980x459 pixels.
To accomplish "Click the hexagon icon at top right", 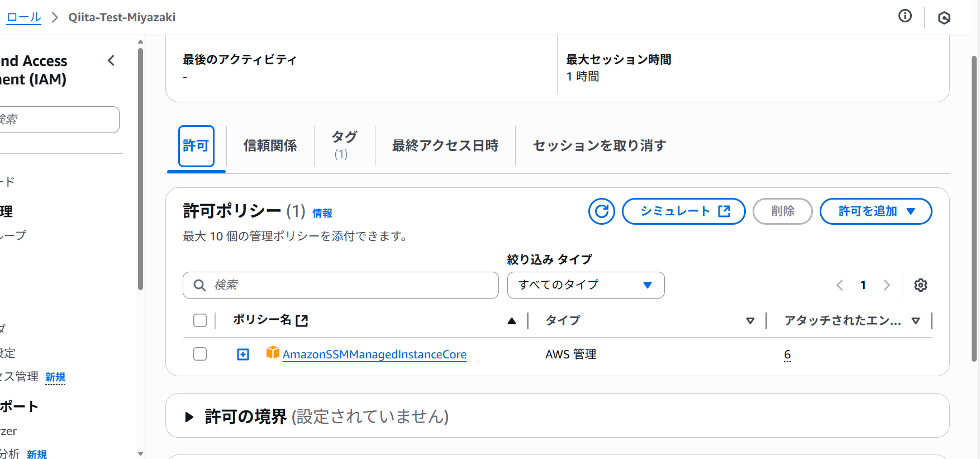I will [944, 18].
